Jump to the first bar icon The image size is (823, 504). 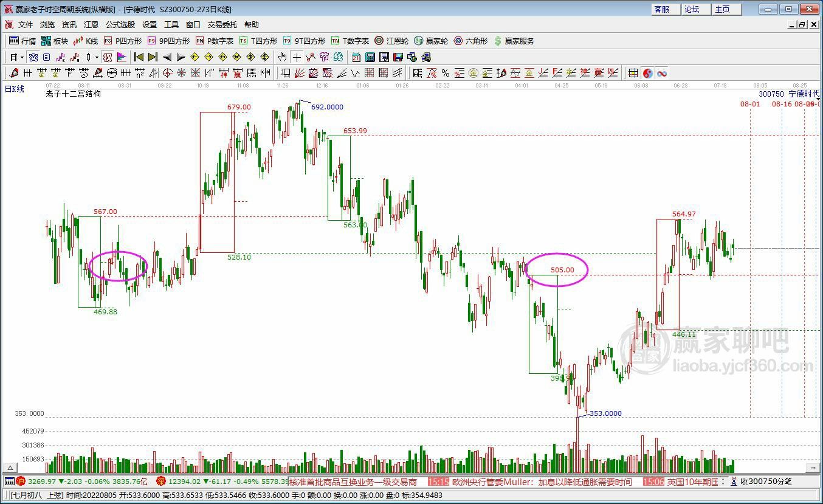(x=139, y=57)
